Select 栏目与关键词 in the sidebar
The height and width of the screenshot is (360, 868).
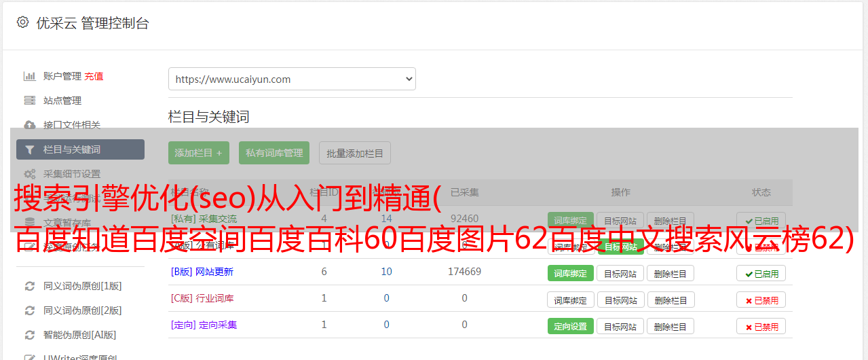80,149
